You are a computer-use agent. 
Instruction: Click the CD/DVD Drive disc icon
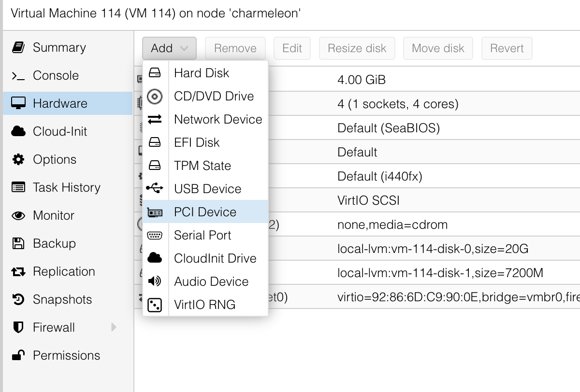155,96
